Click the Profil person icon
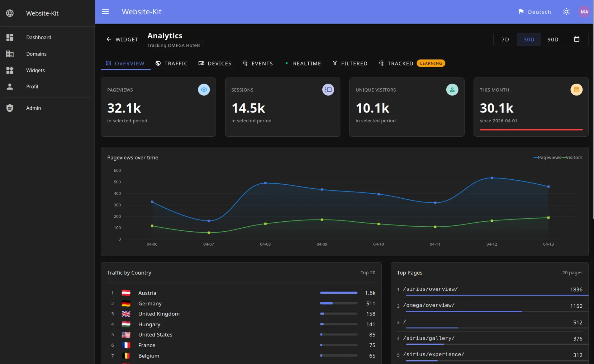This screenshot has width=594, height=364. coord(10,87)
